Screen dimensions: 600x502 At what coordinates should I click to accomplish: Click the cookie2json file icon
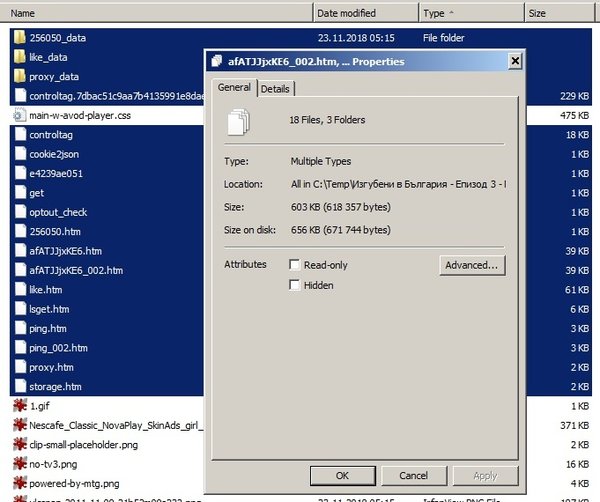(20, 154)
